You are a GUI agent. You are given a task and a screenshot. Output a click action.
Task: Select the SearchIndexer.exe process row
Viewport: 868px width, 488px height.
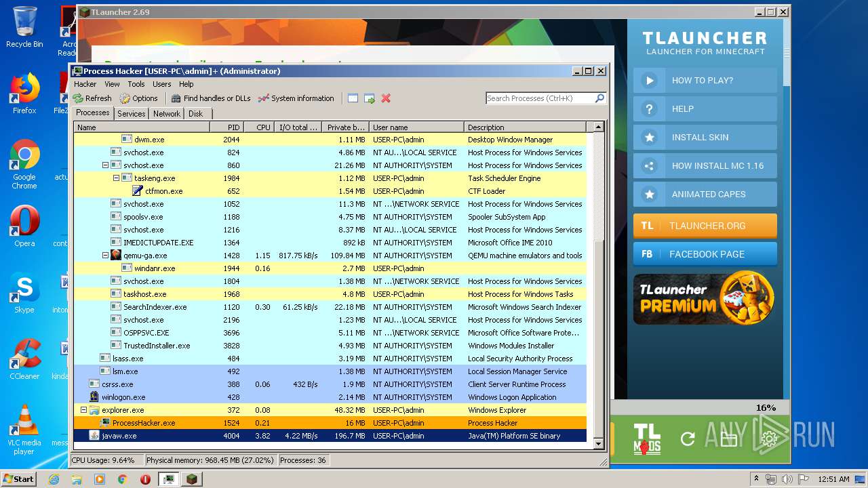330,307
